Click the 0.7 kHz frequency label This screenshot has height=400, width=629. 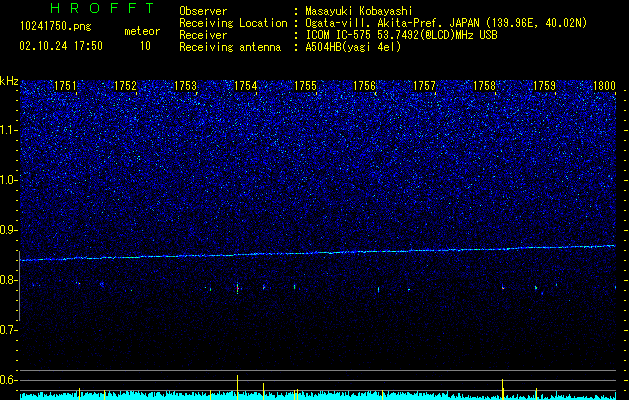[x=8, y=330]
